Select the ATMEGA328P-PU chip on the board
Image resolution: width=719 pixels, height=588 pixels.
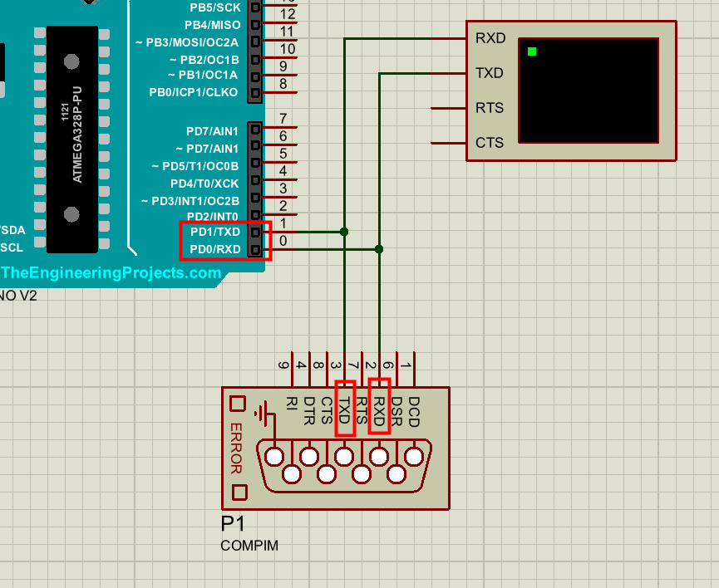click(72, 139)
